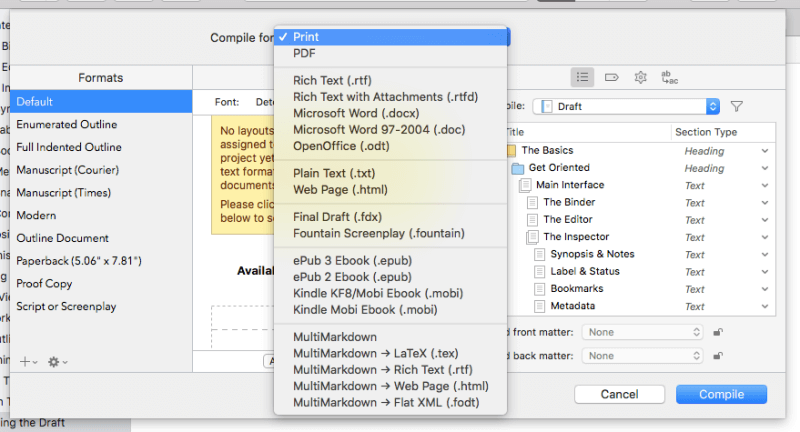Choose Microsoft Word (.docx) output
Image resolution: width=800 pixels, height=432 pixels.
(391, 113)
